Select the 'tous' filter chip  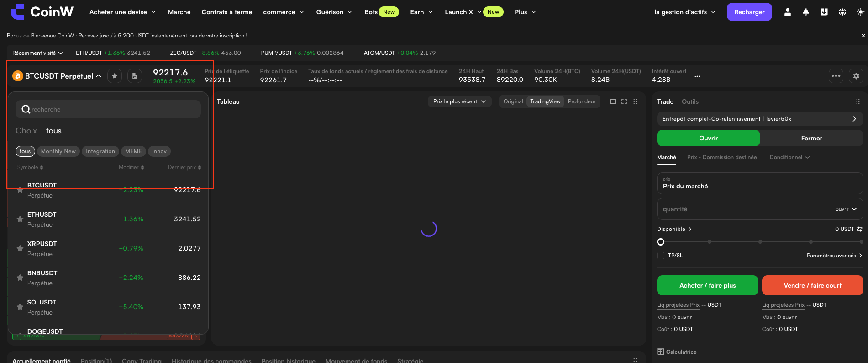(25, 151)
